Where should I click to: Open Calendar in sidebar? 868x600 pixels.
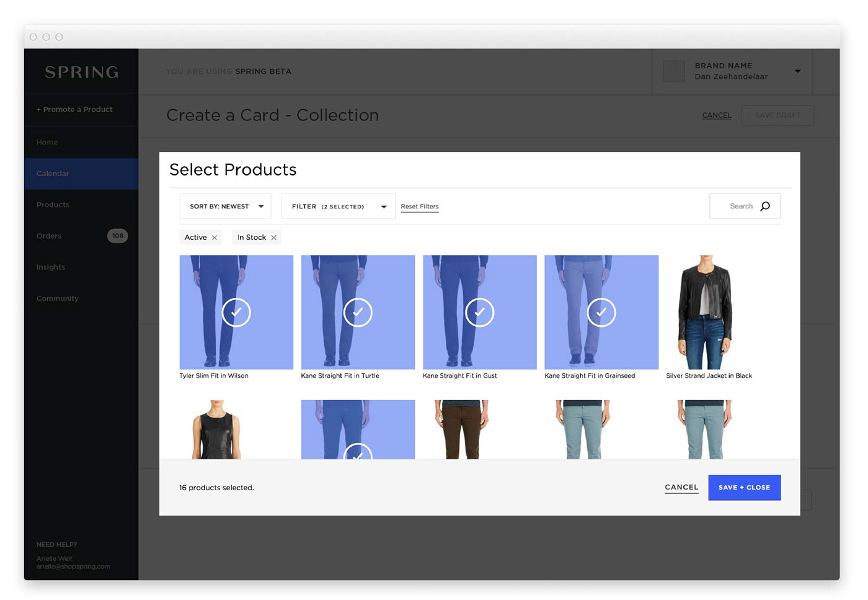[81, 174]
